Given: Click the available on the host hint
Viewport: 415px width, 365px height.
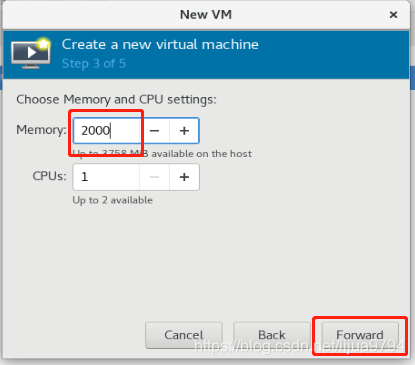Looking at the screenshot, I should click(162, 154).
